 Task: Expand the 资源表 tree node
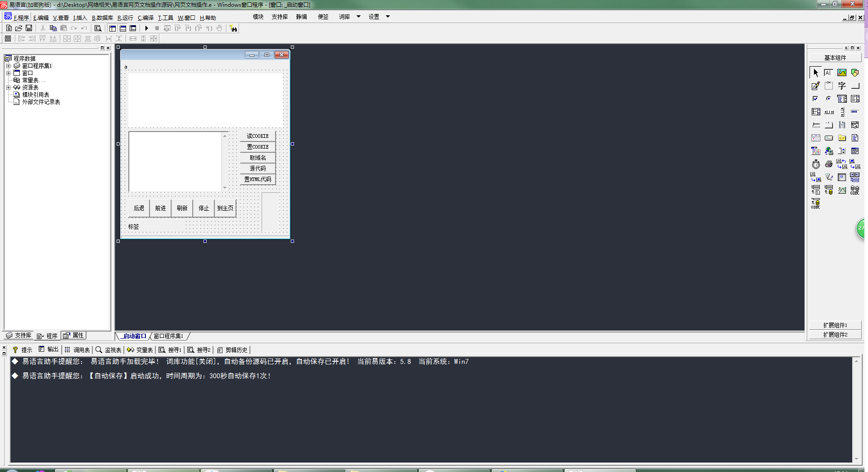[x=8, y=87]
